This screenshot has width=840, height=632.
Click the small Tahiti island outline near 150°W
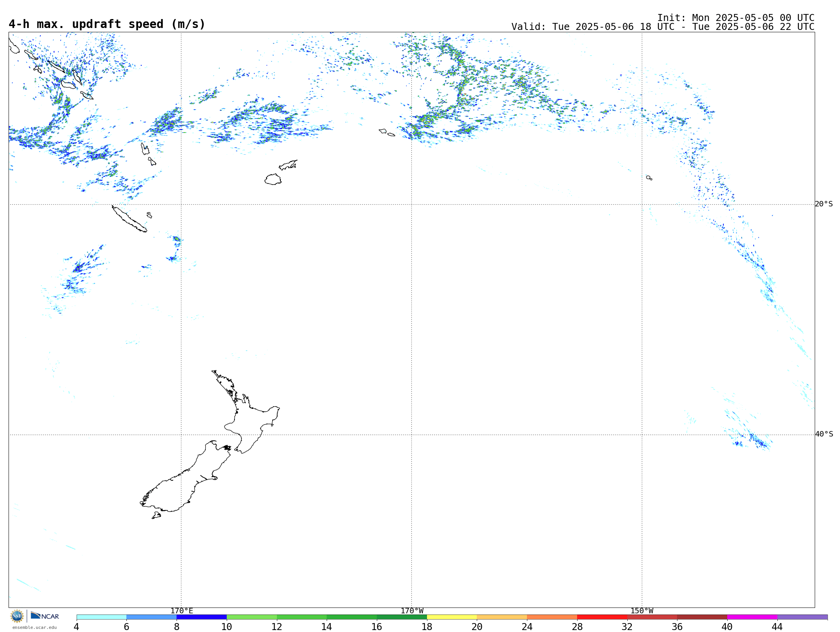click(x=649, y=178)
